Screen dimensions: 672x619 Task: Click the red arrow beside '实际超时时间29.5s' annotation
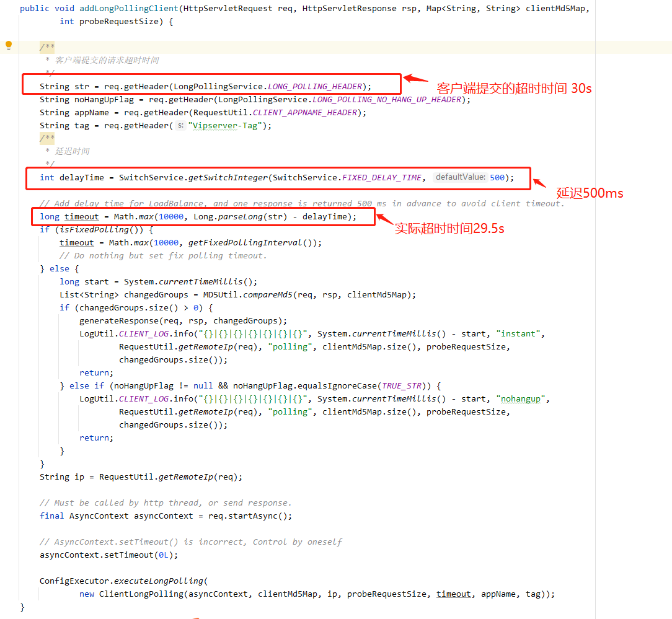[x=384, y=219]
